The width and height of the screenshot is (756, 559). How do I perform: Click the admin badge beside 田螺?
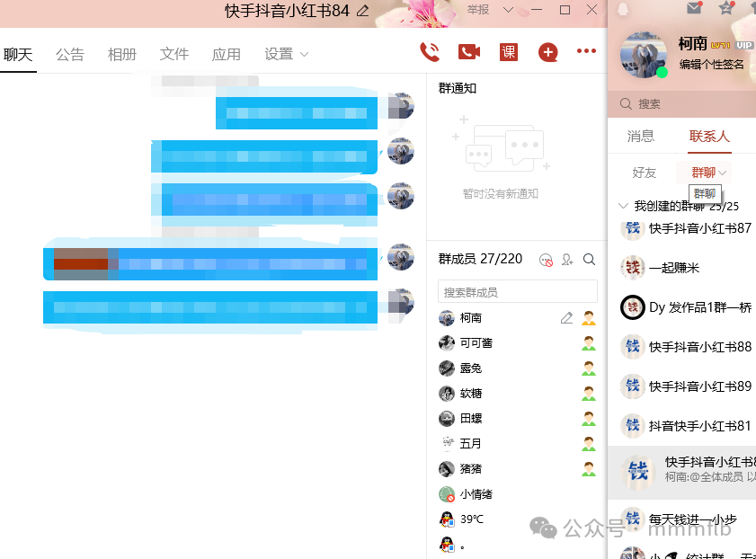(589, 418)
